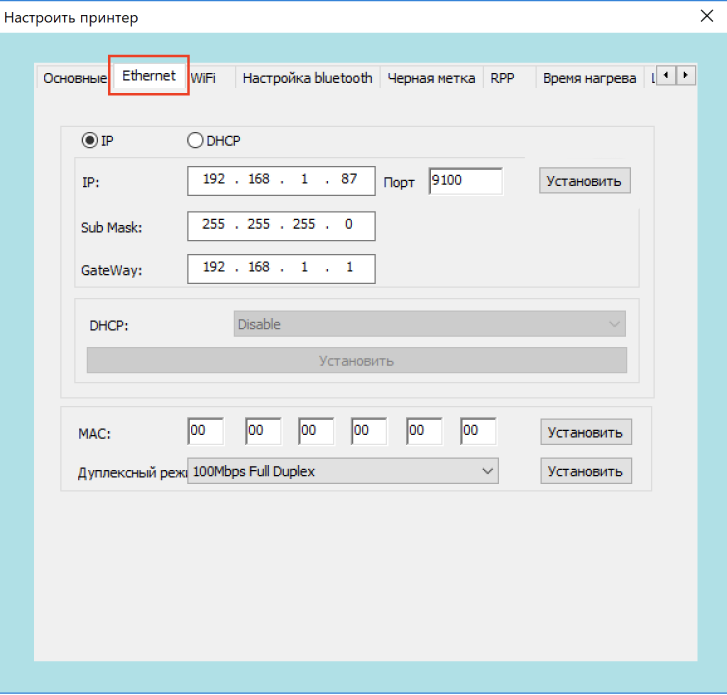Click Установить button next to MAC

click(585, 432)
